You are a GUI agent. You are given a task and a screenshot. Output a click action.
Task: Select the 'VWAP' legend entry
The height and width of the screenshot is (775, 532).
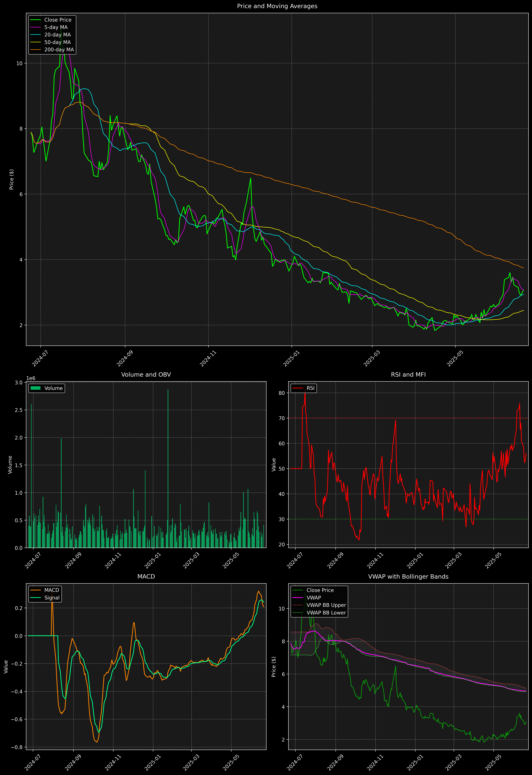(x=307, y=598)
